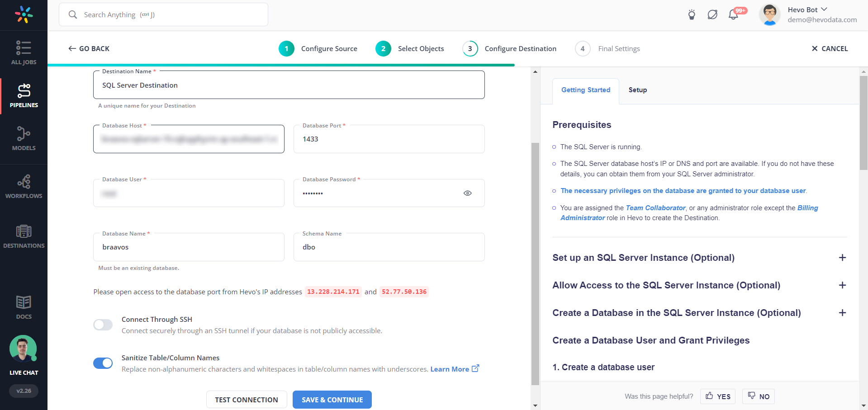Screen dimensions: 868x410
Task: Click the step 4 Final Settings circle
Action: pyautogui.click(x=583, y=48)
